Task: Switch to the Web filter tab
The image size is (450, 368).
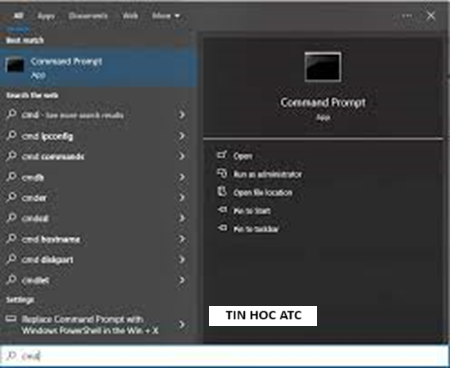Action: (130, 16)
